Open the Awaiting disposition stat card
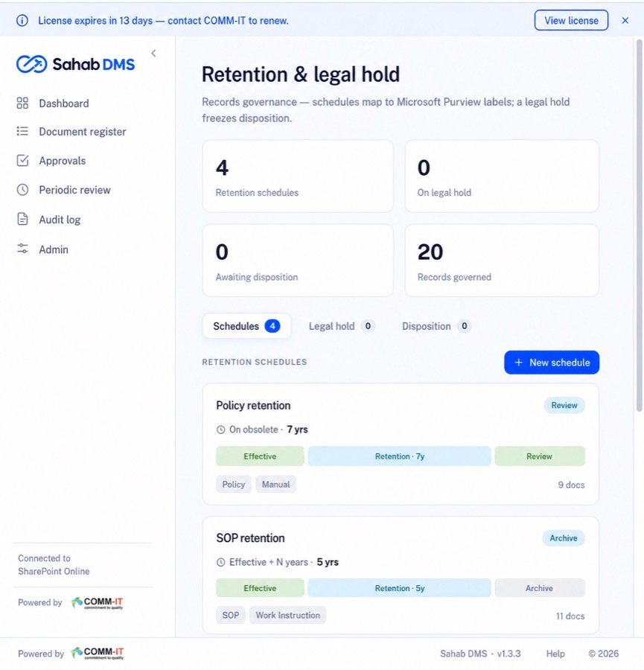Viewport: 644px width, 670px height. [298, 261]
